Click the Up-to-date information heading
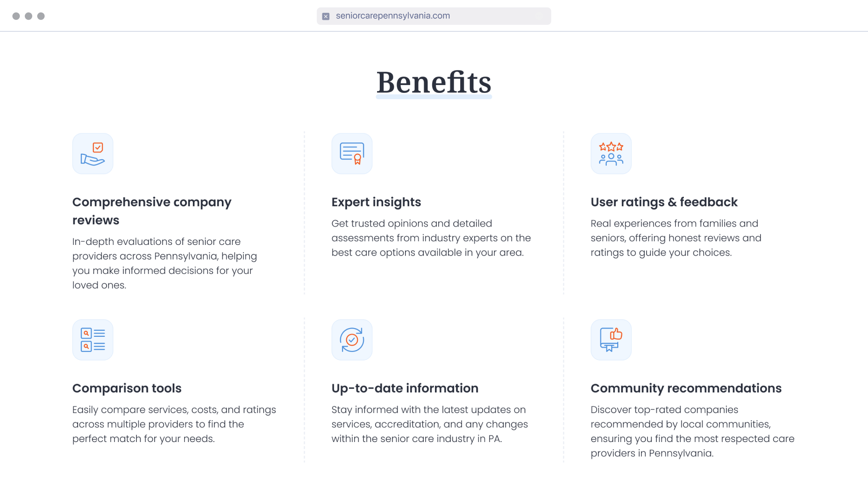The width and height of the screenshot is (868, 499). (x=405, y=388)
